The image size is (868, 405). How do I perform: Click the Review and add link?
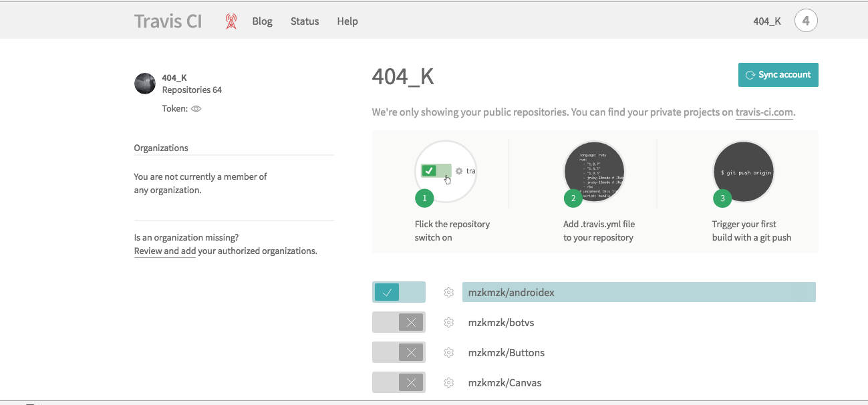pyautogui.click(x=165, y=251)
